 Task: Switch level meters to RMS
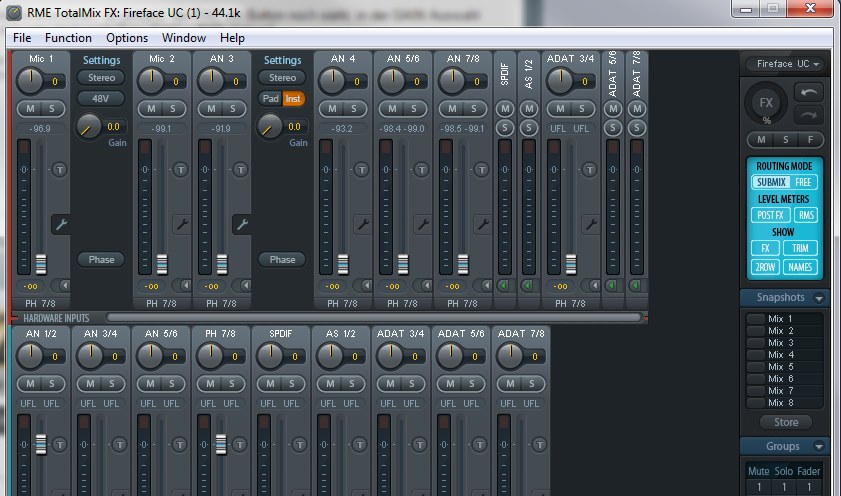[806, 215]
